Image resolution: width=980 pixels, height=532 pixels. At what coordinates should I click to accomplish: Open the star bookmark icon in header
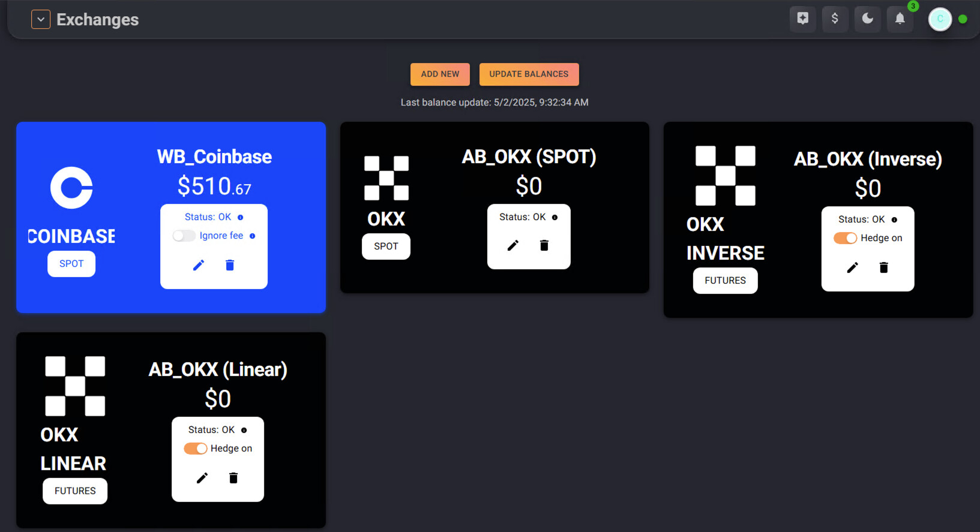click(x=802, y=19)
